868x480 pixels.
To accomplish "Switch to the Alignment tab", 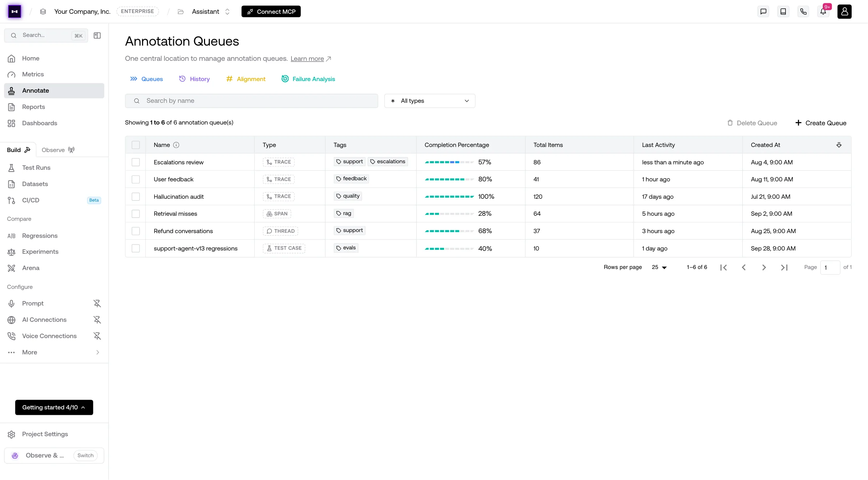I will coord(246,79).
